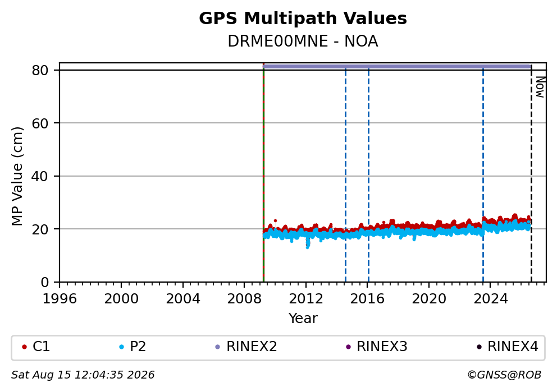Click the 'Year' x-axis label

[303, 318]
